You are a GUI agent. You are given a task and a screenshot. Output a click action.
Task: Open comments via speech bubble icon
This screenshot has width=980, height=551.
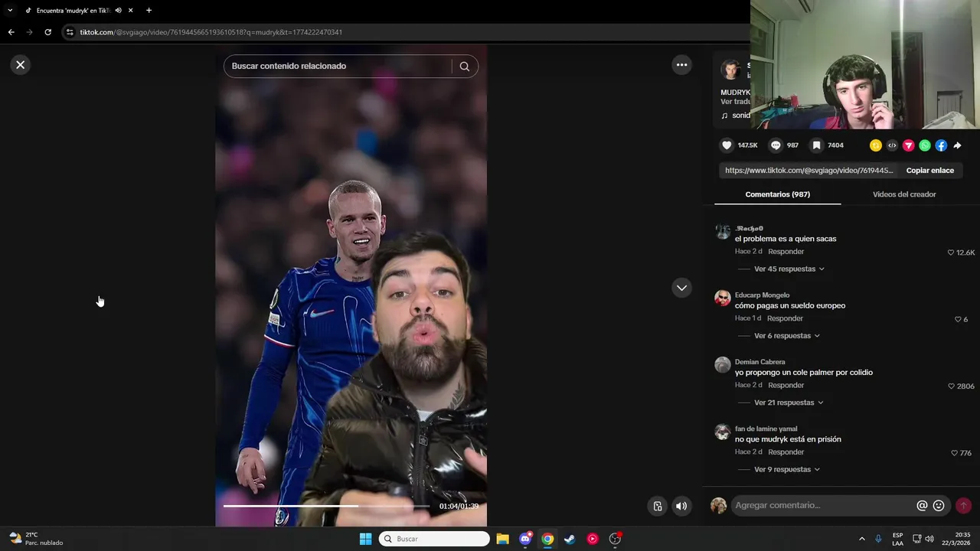[776, 145]
